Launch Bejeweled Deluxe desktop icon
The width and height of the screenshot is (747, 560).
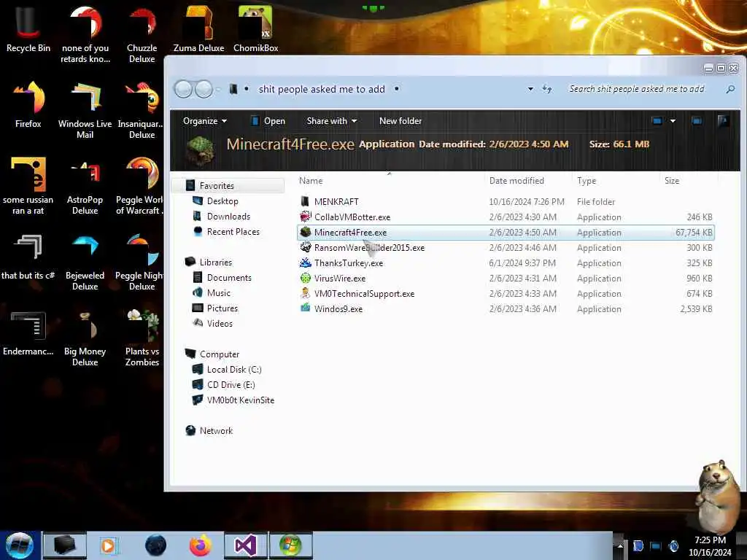[85, 261]
